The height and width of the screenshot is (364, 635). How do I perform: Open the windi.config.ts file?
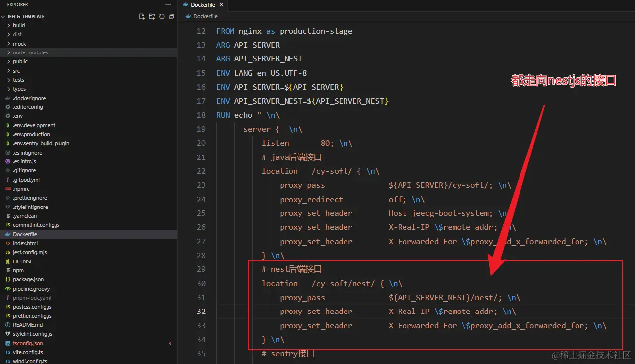click(x=89, y=361)
